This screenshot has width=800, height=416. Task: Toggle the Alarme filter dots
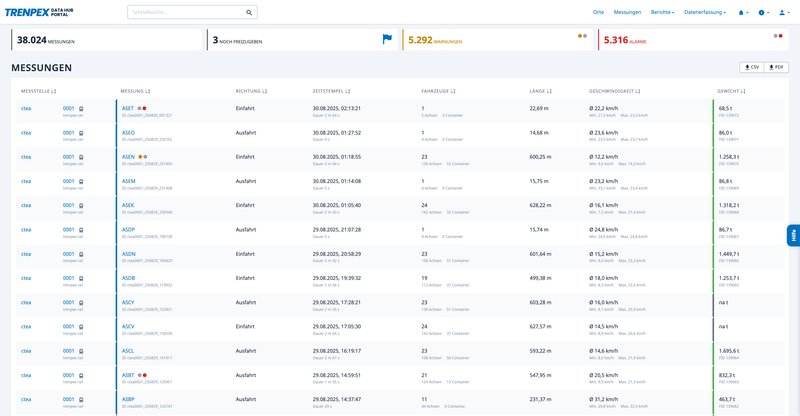[776, 35]
